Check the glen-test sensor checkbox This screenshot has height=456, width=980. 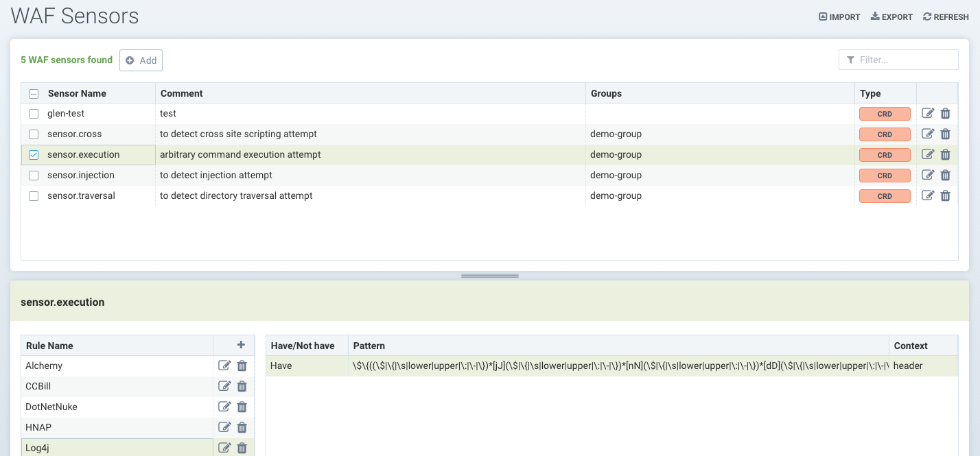click(x=34, y=114)
